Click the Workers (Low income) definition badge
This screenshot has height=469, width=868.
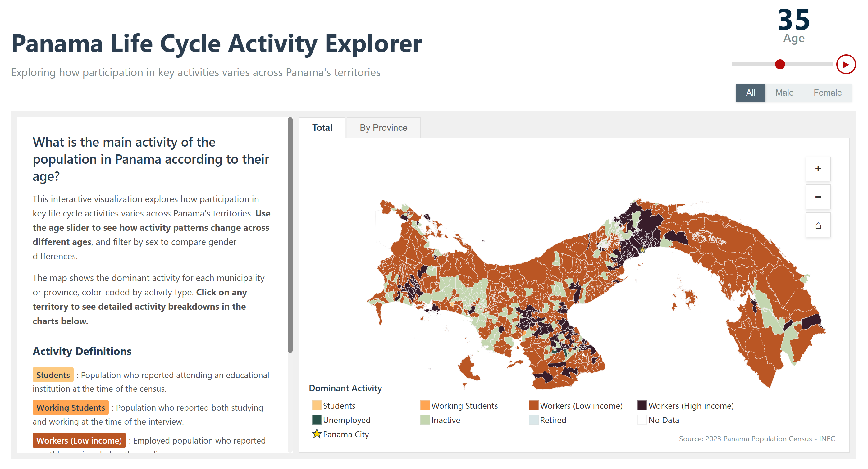click(79, 440)
